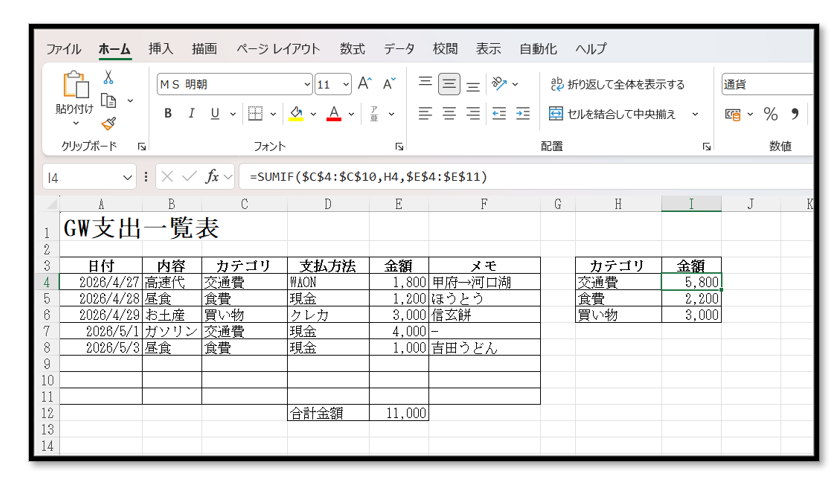832x479 pixels.
Task: Apply the yellow fill color bucket
Action: 296,114
